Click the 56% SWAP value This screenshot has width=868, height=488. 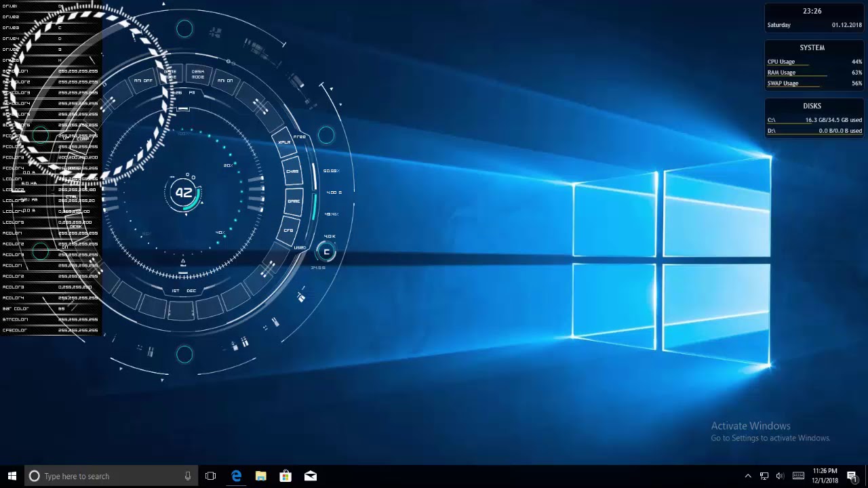coord(857,83)
